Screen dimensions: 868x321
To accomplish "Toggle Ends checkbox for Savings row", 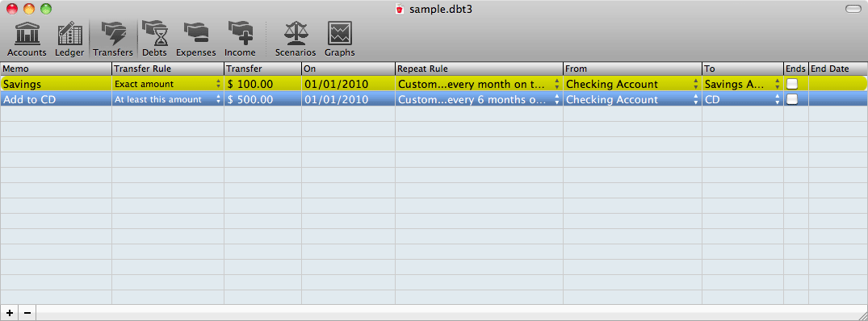I will click(x=792, y=84).
